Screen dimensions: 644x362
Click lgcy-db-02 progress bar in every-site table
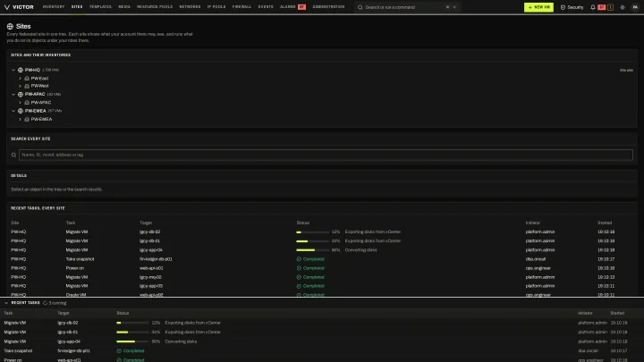click(x=312, y=232)
